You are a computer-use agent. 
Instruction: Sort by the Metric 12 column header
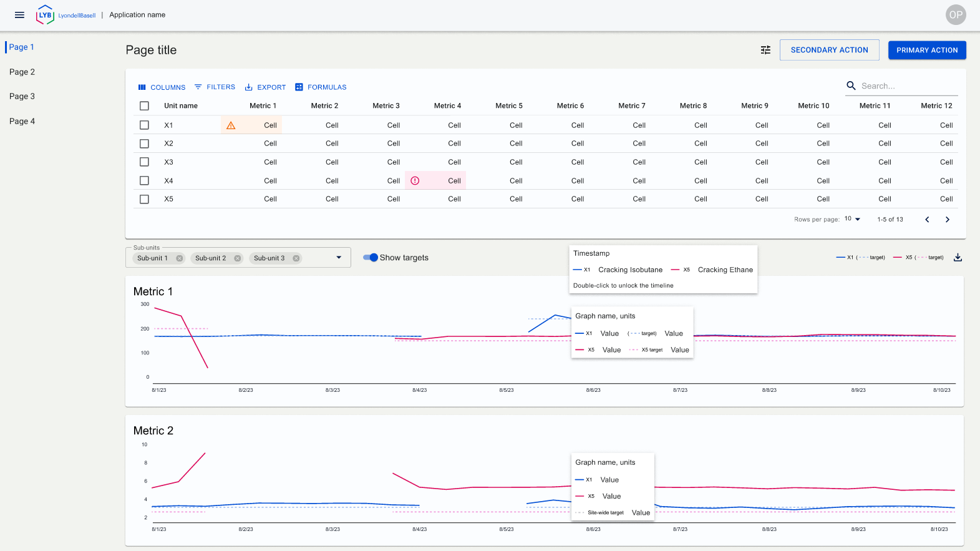[936, 106]
